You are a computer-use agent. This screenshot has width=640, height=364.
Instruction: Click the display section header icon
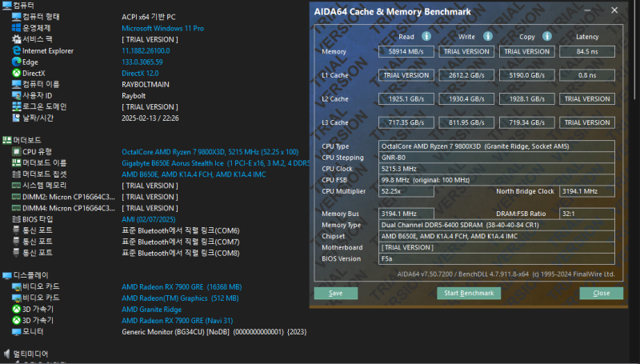pos(6,275)
